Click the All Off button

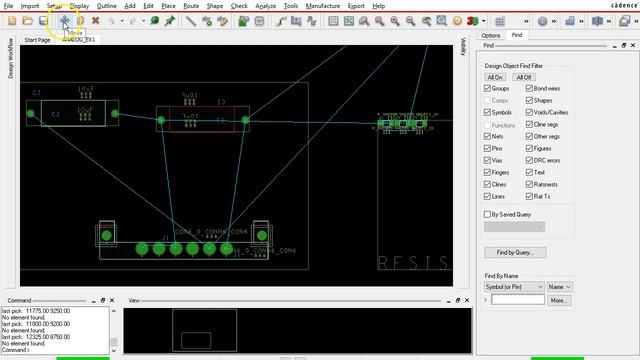[x=524, y=77]
